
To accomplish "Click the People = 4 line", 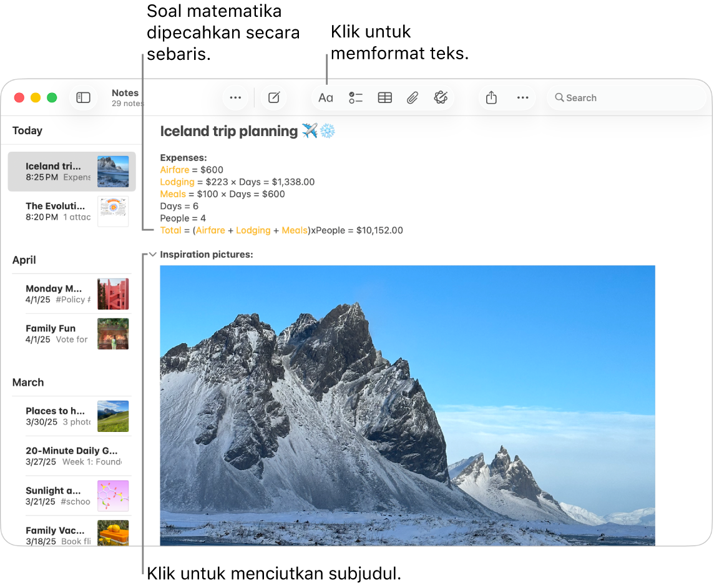I will point(183,218).
